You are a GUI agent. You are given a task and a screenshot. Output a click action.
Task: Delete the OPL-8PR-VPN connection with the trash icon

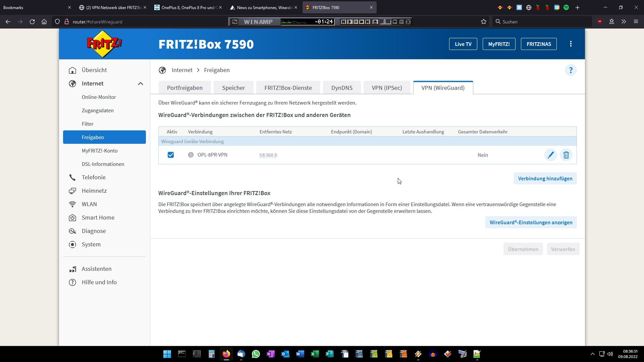tap(566, 155)
